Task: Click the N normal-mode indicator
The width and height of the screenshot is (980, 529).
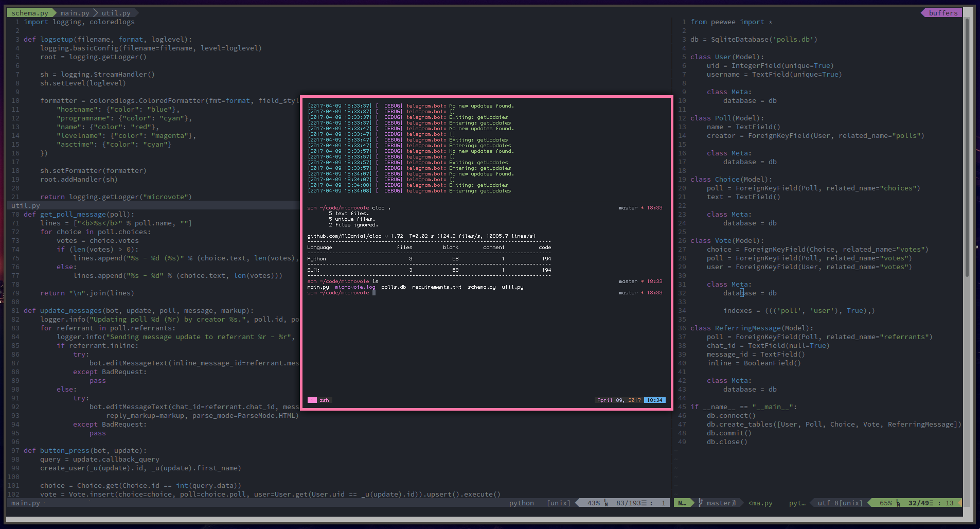Action: click(682, 503)
